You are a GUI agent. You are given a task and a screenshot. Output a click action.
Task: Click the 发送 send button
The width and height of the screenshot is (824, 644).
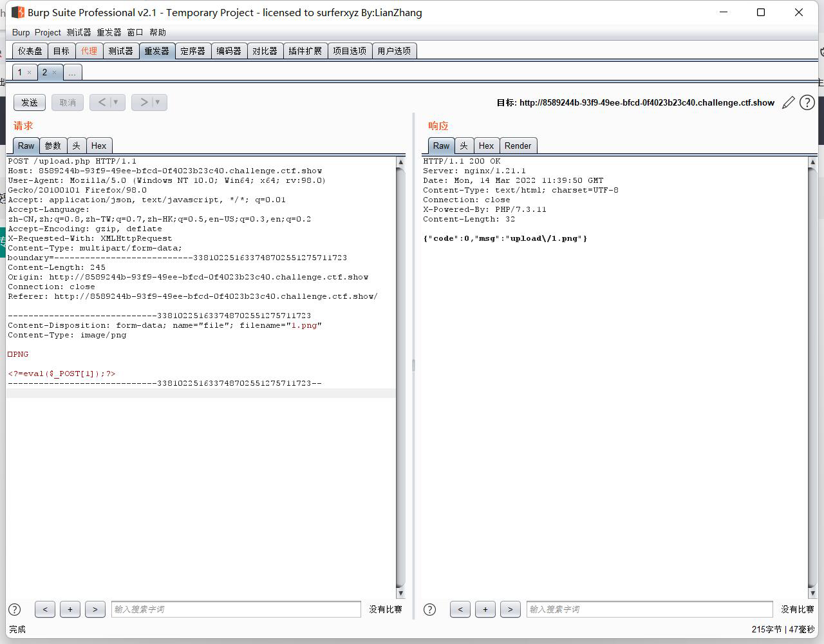[x=30, y=102]
